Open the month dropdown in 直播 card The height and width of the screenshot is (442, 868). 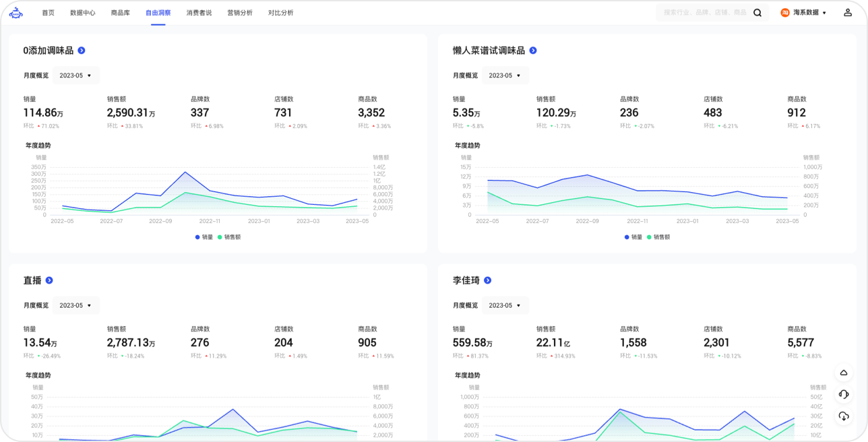(x=76, y=305)
